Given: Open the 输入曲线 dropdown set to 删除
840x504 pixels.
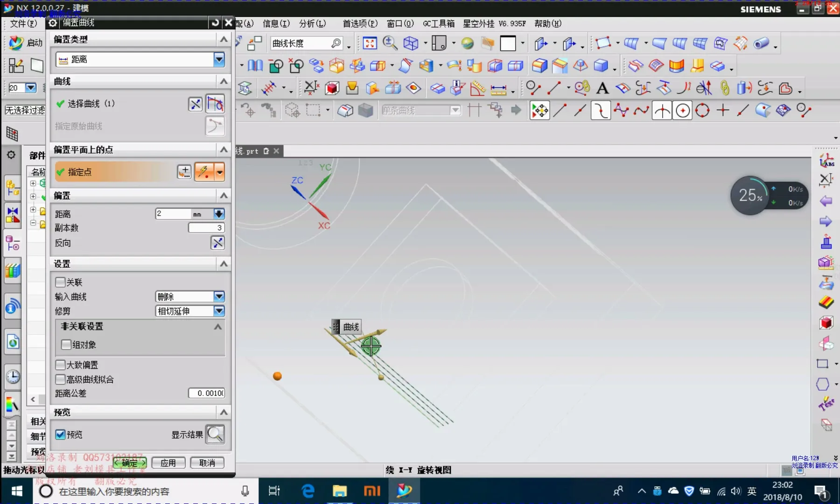Looking at the screenshot, I should pos(219,297).
